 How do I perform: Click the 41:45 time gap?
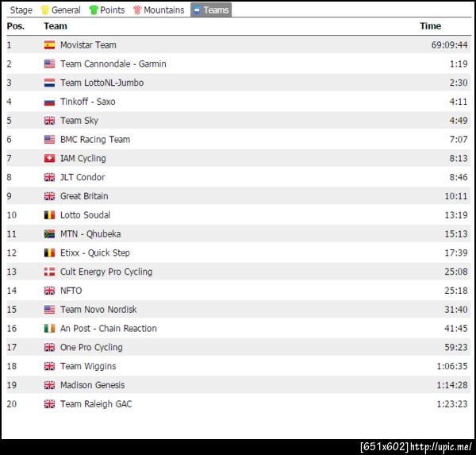[456, 328]
